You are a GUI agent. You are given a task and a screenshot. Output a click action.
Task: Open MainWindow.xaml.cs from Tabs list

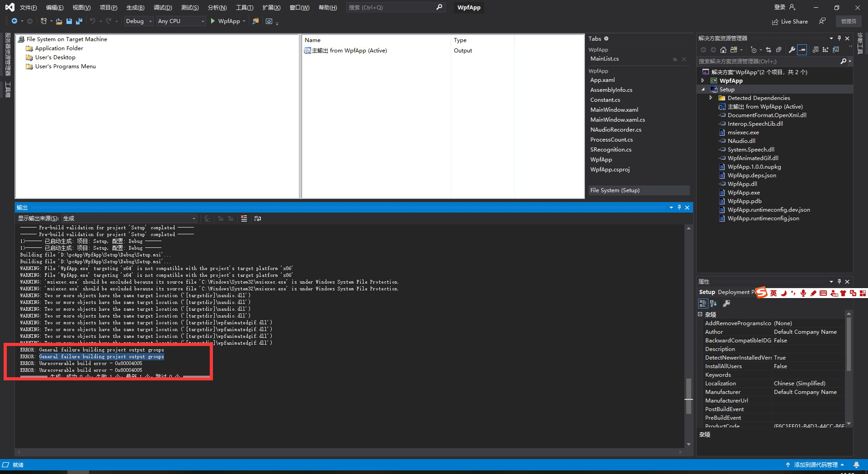point(618,120)
